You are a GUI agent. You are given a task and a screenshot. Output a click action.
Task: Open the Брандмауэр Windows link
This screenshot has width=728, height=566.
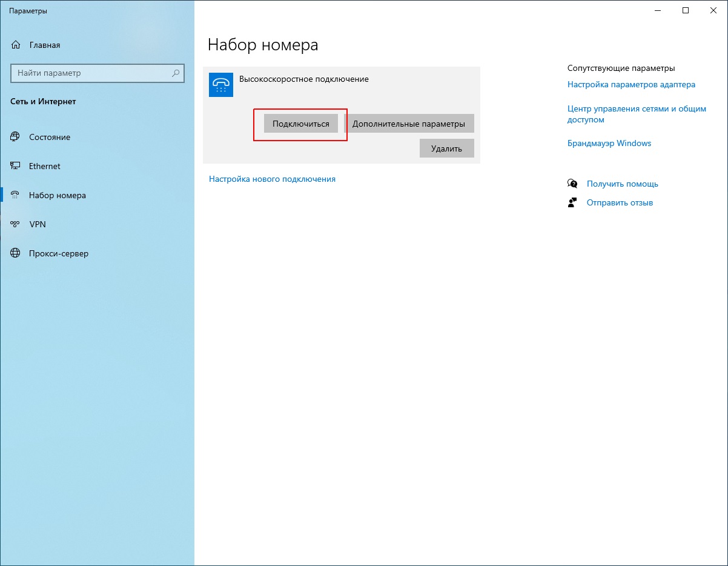[609, 143]
